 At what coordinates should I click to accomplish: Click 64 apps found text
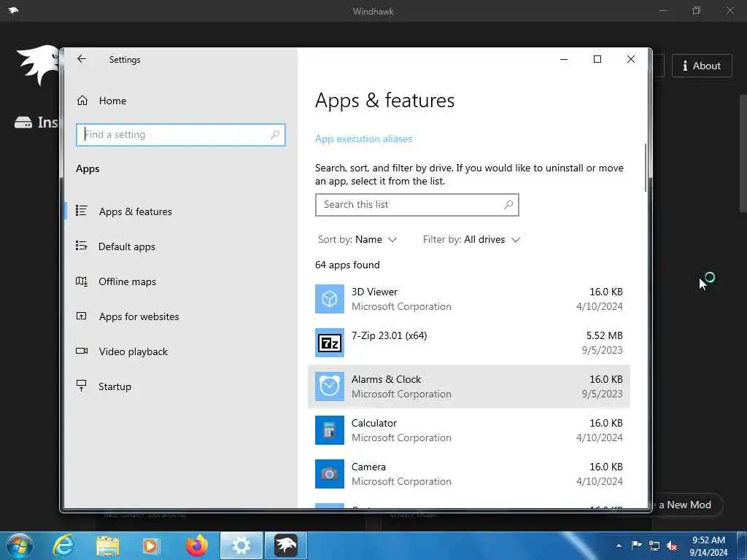click(x=347, y=265)
